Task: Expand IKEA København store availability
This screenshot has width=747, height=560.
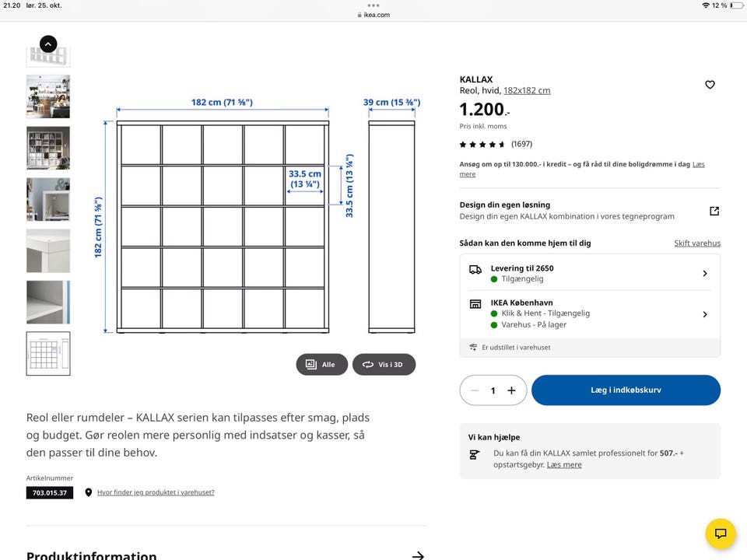Action: point(704,314)
